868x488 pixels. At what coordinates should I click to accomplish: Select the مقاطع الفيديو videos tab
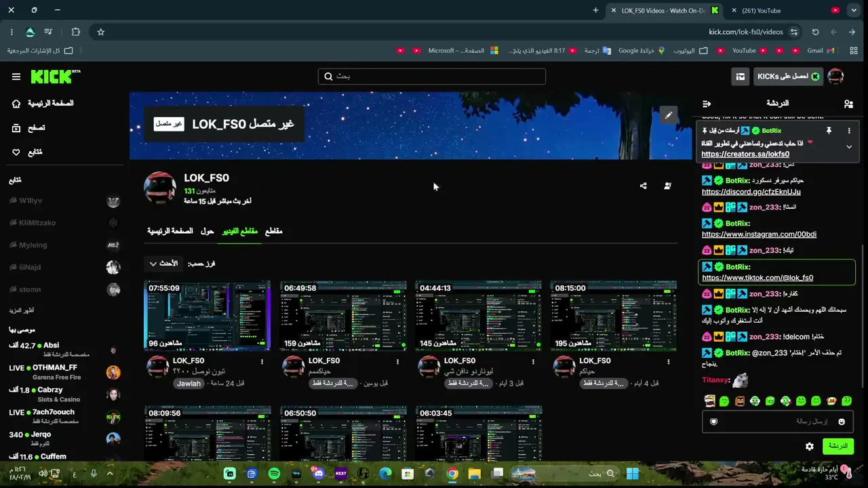(240, 231)
